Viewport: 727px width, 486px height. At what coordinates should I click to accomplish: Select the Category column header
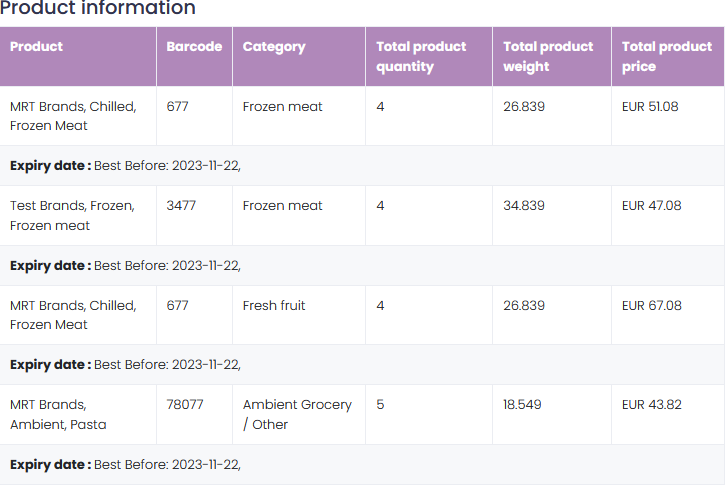[x=274, y=47]
